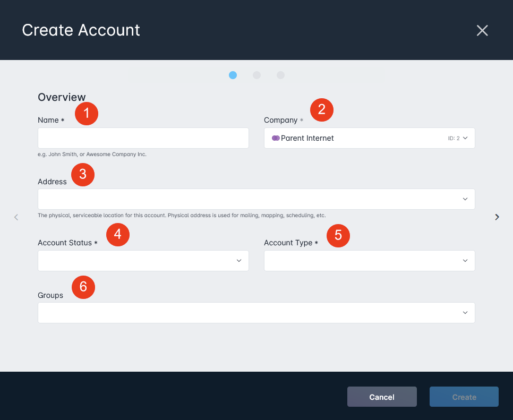Open the Company dropdown showing Parent Internet
This screenshot has height=420, width=513.
[370, 138]
